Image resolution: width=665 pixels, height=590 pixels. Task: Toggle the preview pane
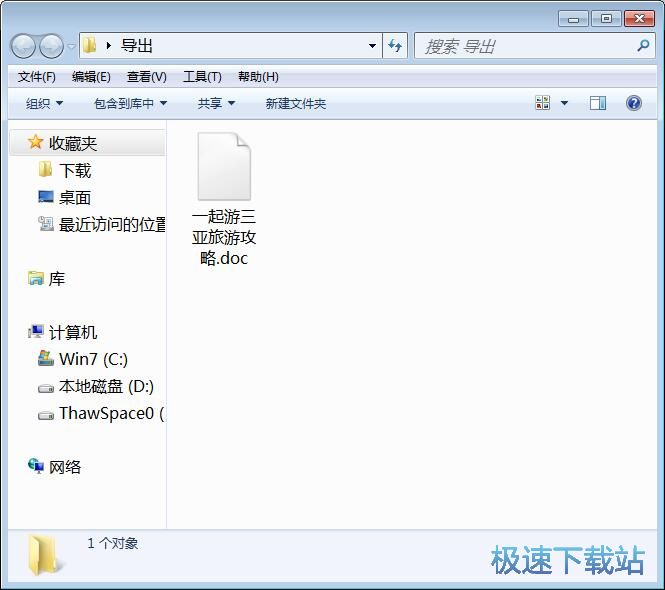pyautogui.click(x=598, y=103)
